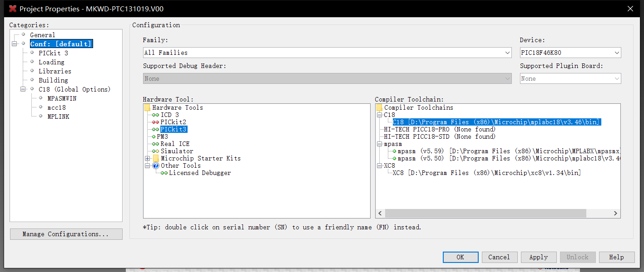The image size is (644, 272).
Task: Select C18 (Global Options) category
Action: (74, 89)
